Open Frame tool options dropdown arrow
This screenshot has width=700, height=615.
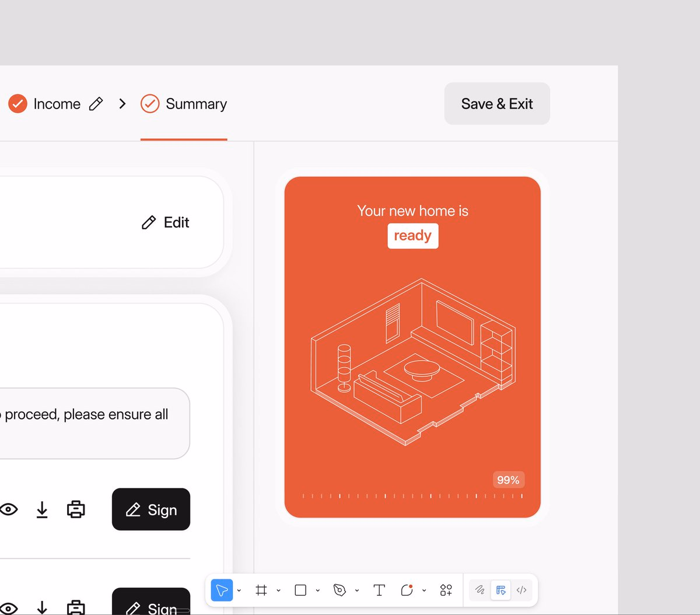(278, 590)
